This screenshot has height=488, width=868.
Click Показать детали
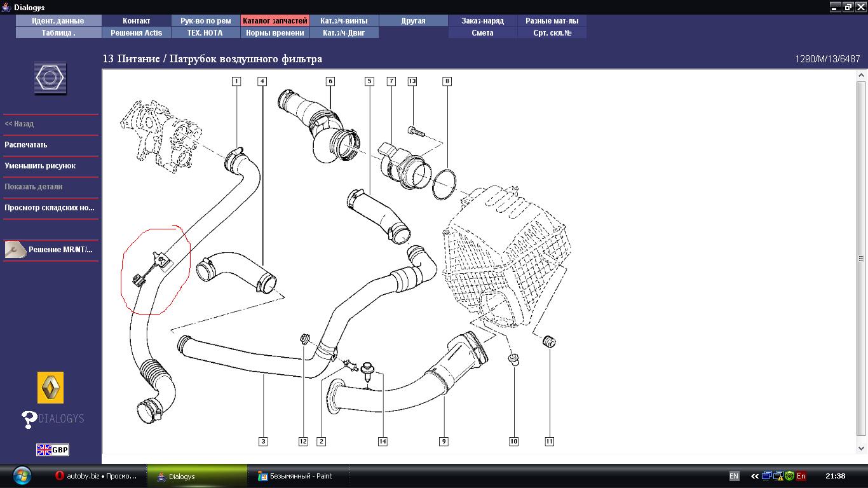coord(34,187)
